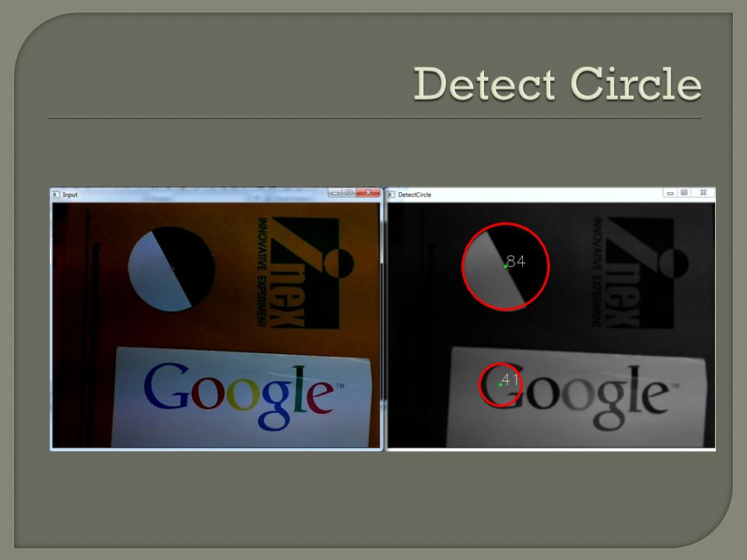Maximize the DetectCircle window
The height and width of the screenshot is (560, 747).
pos(684,193)
